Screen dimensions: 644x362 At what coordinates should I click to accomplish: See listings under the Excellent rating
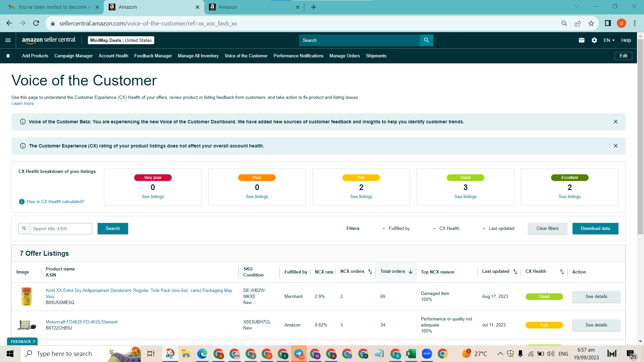click(570, 197)
